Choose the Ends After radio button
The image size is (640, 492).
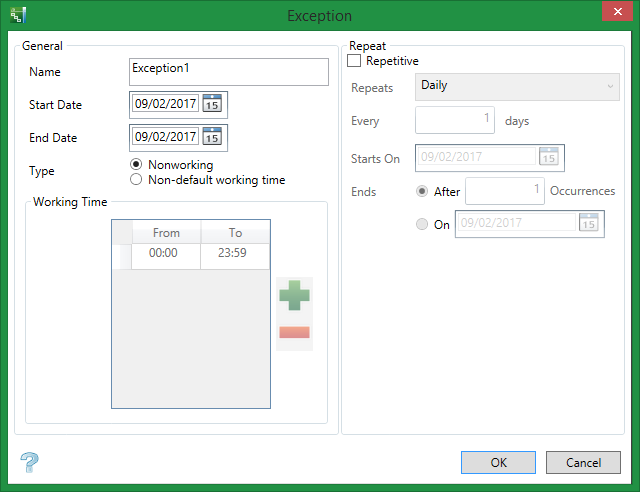tap(422, 191)
